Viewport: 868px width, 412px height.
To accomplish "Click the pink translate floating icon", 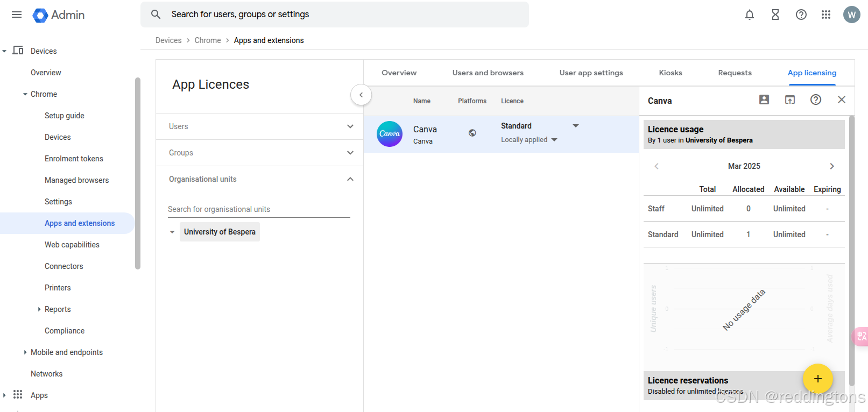I will point(860,337).
